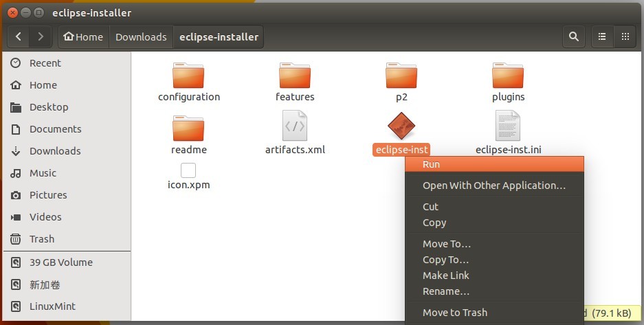
Task: Open Trash in the sidebar
Action: [x=67, y=239]
